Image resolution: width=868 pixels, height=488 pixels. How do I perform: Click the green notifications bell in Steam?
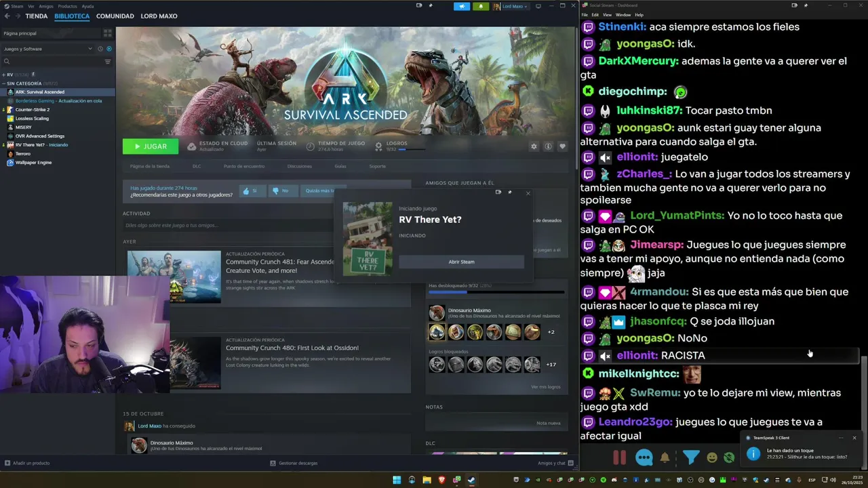(481, 6)
